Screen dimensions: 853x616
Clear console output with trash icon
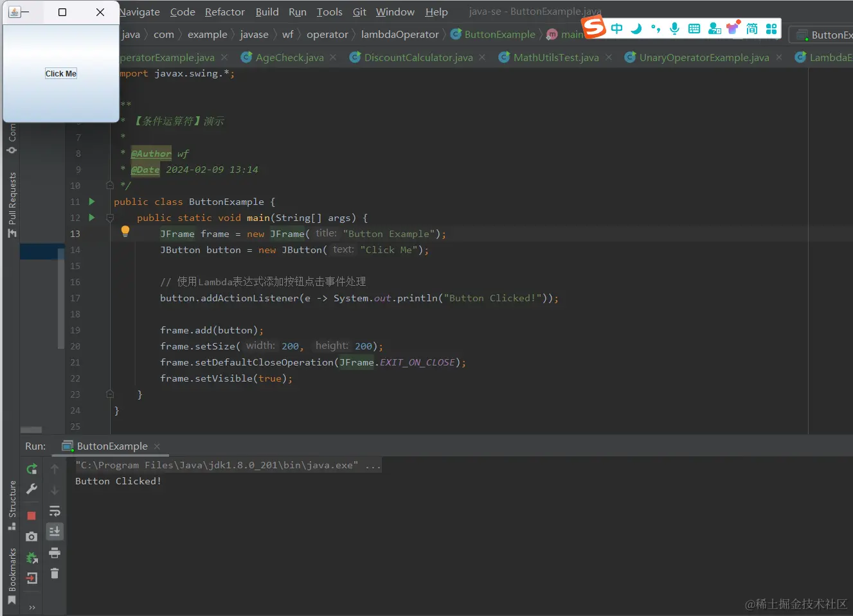(x=55, y=573)
